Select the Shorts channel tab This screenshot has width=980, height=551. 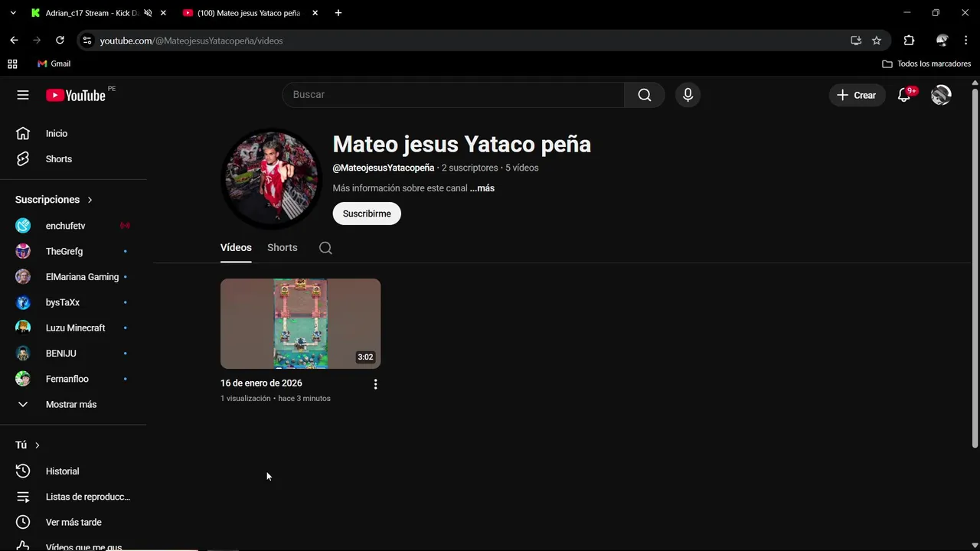click(283, 247)
